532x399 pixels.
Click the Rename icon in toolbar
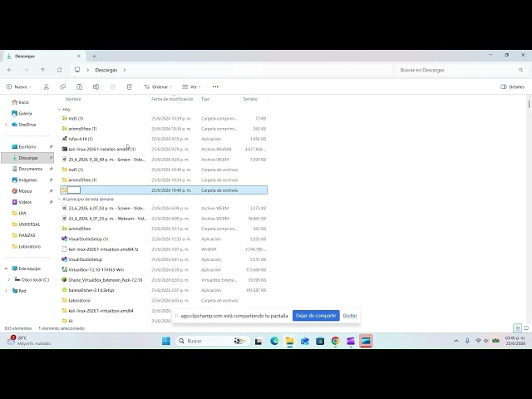point(96,86)
